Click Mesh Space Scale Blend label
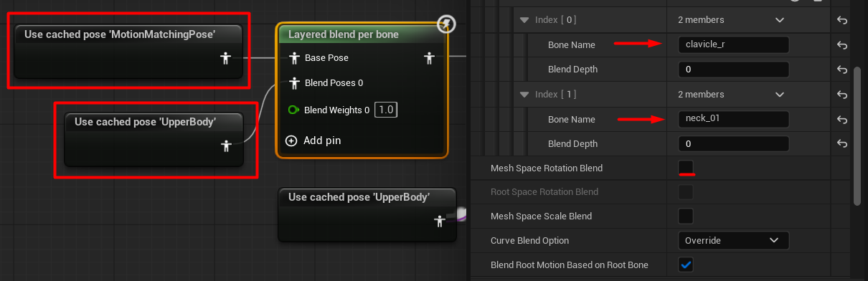 [x=542, y=216]
